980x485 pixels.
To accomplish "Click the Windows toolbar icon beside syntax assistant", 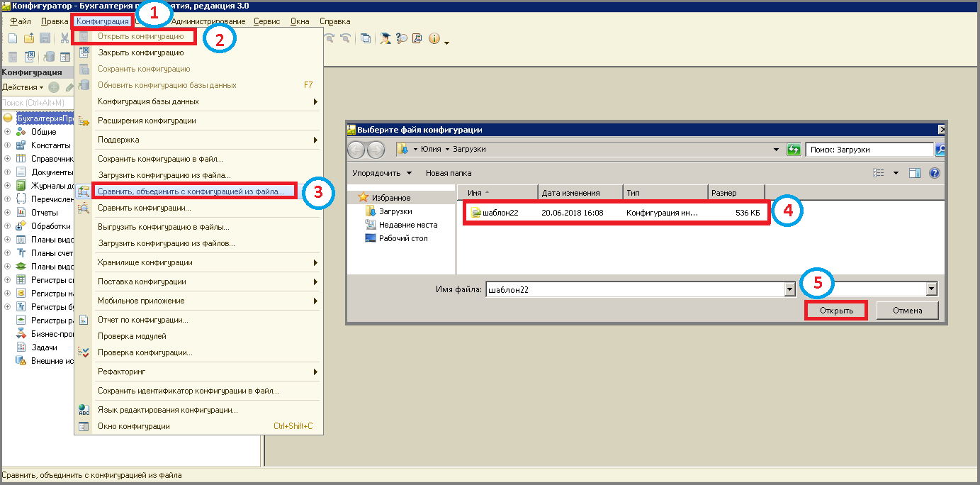I will [366, 38].
